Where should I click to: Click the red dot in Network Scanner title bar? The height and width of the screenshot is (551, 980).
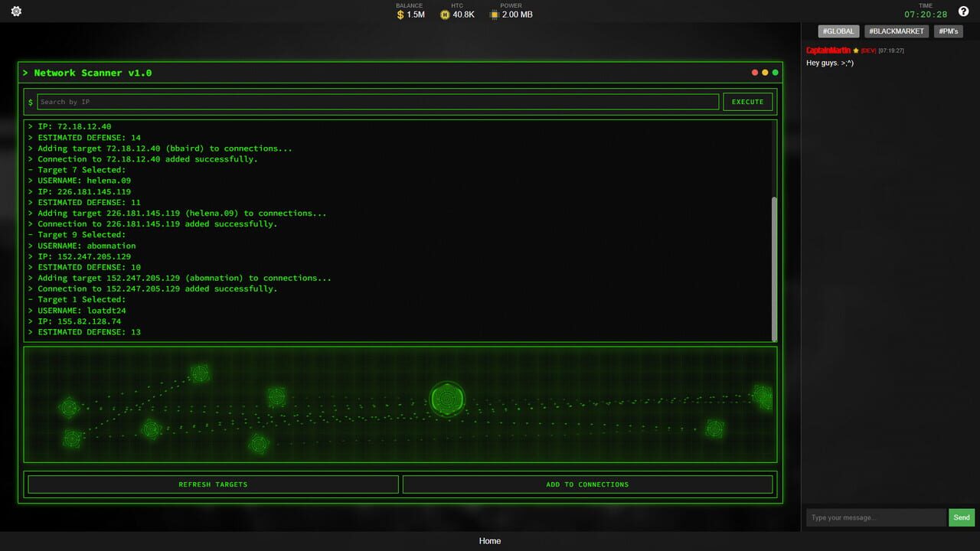tap(755, 73)
